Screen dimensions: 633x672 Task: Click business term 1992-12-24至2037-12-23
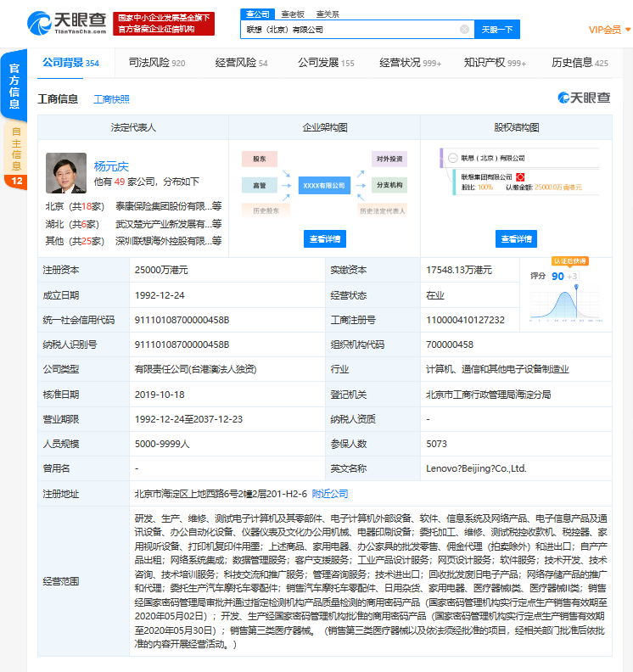(x=188, y=419)
